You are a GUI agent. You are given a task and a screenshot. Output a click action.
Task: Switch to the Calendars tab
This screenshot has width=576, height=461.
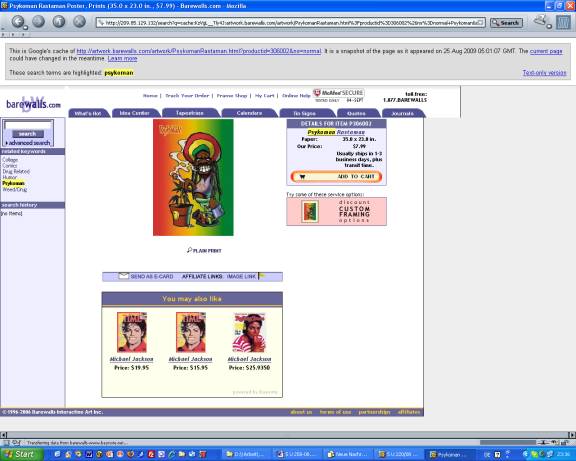249,113
